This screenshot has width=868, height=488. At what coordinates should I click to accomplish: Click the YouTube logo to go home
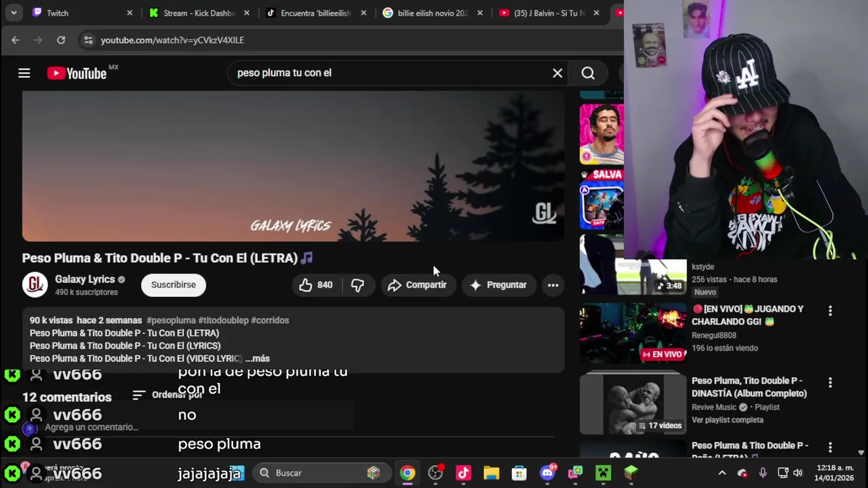tap(77, 73)
